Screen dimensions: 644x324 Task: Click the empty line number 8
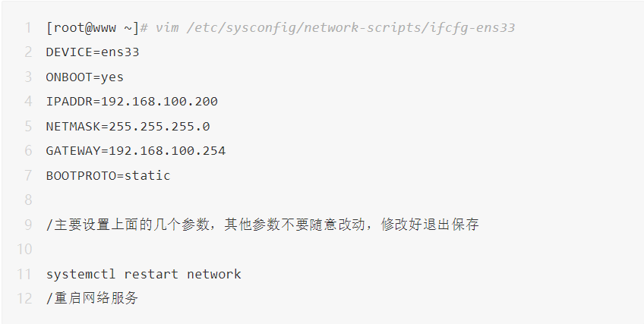[28, 200]
